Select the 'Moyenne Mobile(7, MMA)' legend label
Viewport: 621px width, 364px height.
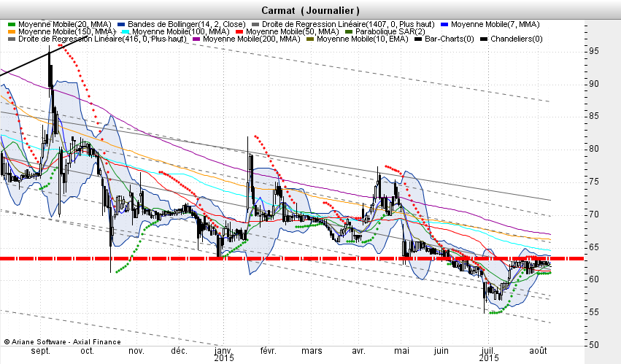pyautogui.click(x=495, y=25)
